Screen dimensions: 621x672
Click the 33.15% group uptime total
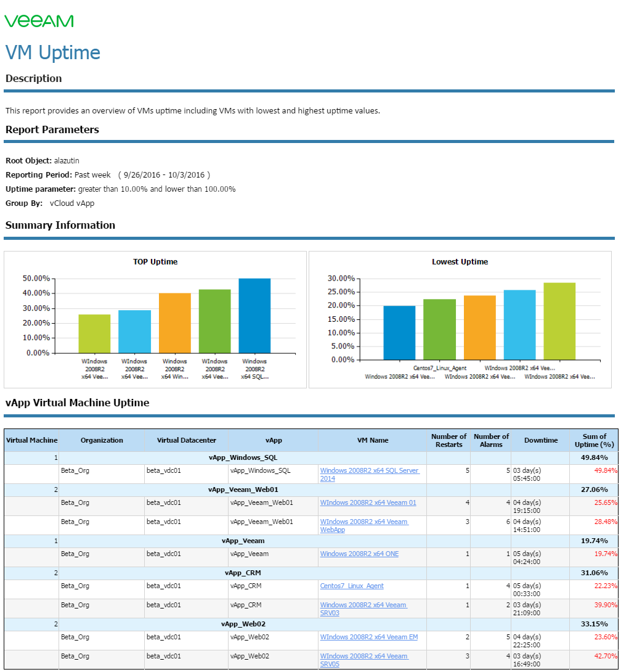point(595,624)
